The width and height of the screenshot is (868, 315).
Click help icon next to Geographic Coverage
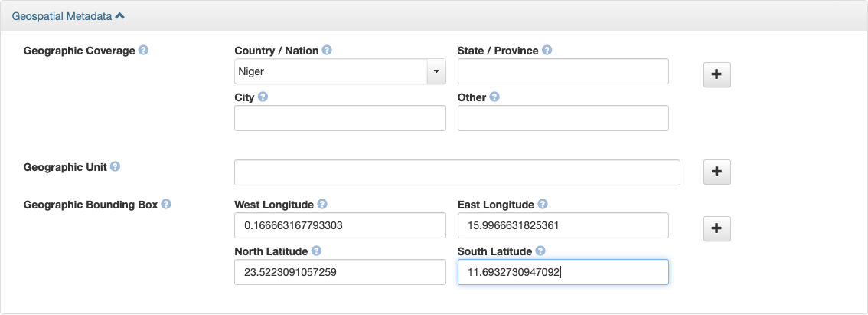[x=143, y=50]
